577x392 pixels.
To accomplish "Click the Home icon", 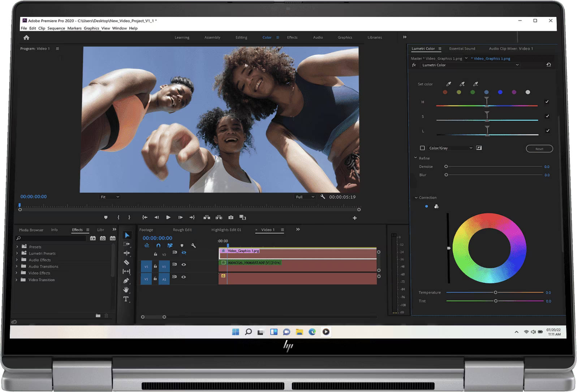I will pos(26,38).
